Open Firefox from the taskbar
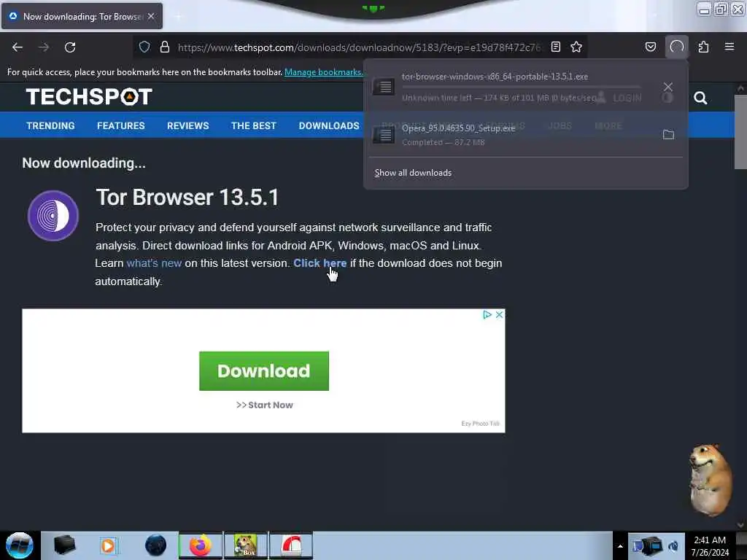 [x=201, y=545]
